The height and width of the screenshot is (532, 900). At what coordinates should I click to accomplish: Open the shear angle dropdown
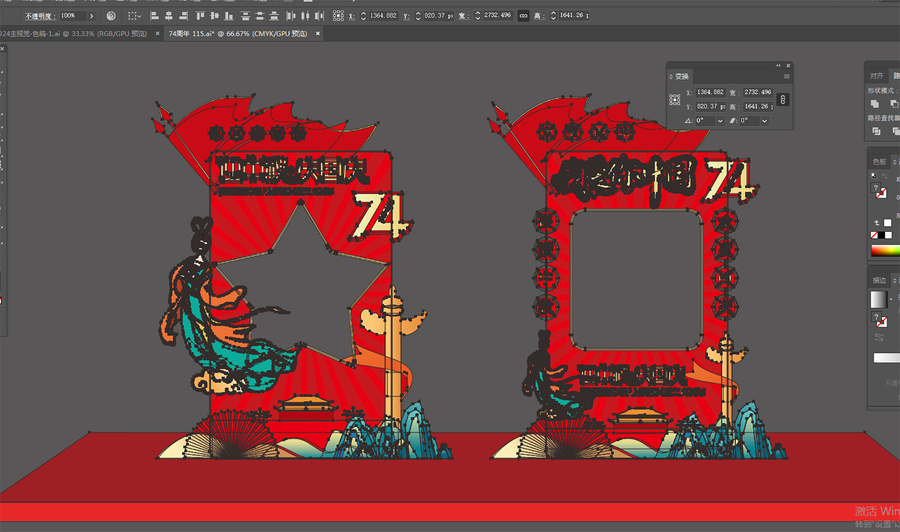pos(765,121)
